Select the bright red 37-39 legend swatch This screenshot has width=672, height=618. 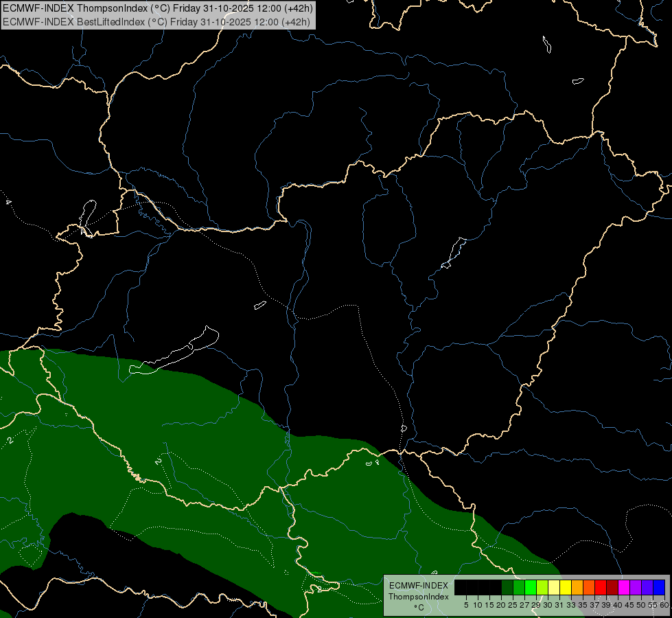pos(601,588)
